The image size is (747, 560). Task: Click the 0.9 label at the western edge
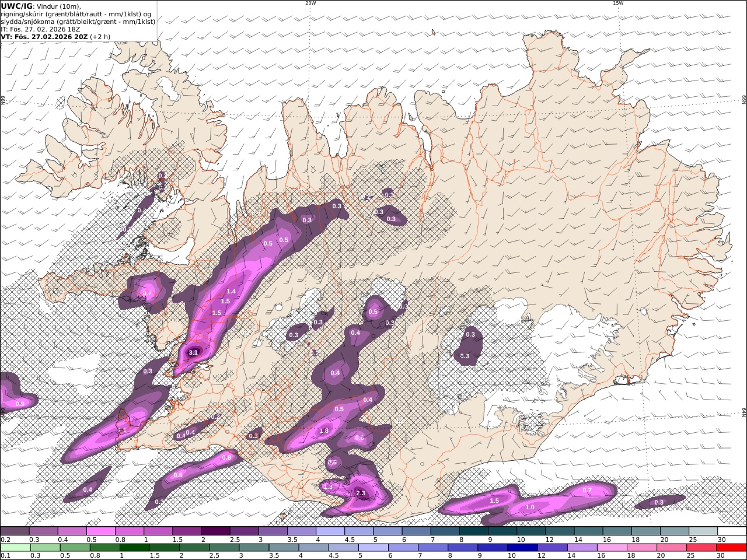click(20, 404)
